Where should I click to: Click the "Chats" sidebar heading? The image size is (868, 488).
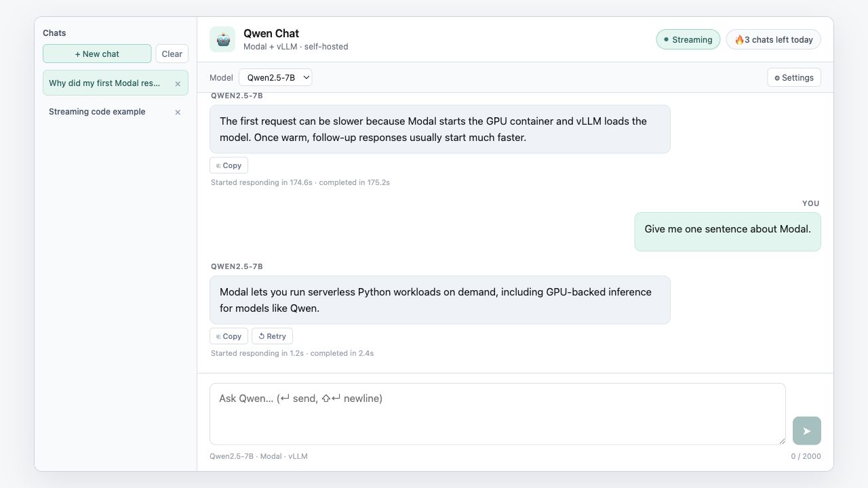coord(54,33)
